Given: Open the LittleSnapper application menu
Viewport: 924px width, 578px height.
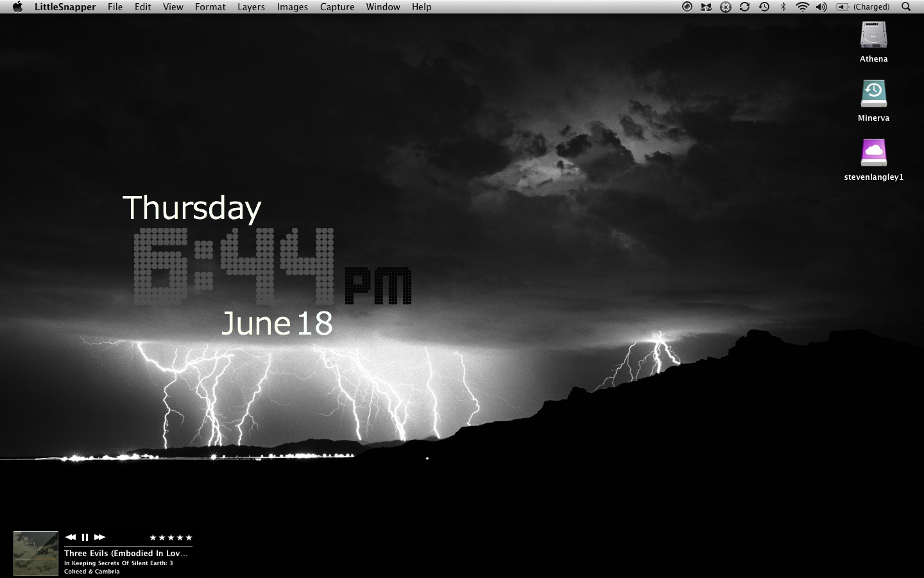Looking at the screenshot, I should click(65, 7).
